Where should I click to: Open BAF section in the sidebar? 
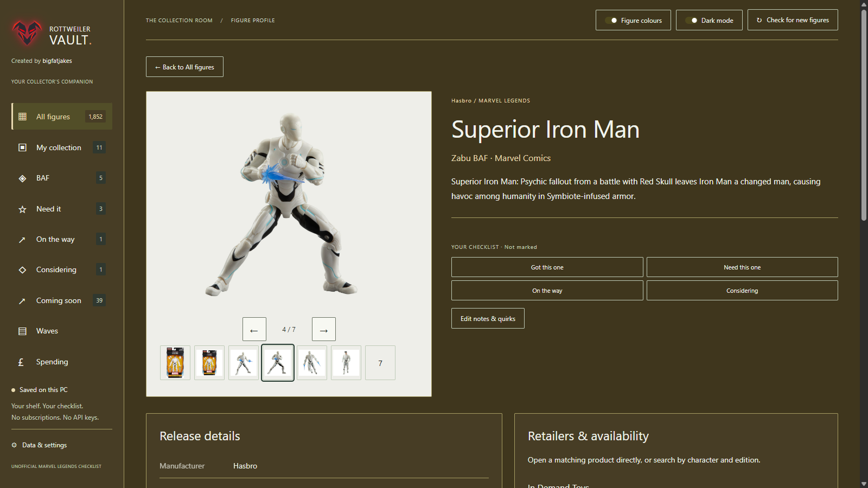point(62,178)
